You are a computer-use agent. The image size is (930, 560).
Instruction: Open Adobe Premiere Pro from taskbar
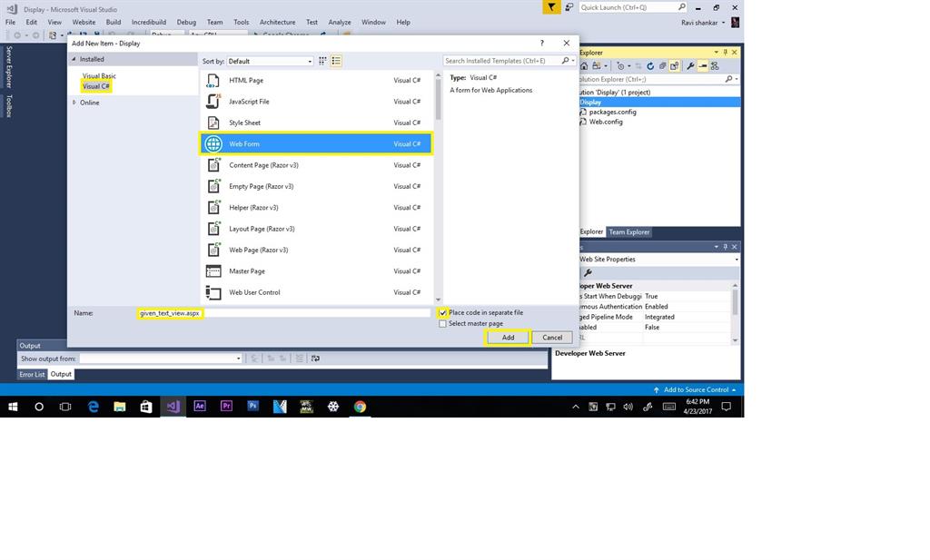[226, 407]
